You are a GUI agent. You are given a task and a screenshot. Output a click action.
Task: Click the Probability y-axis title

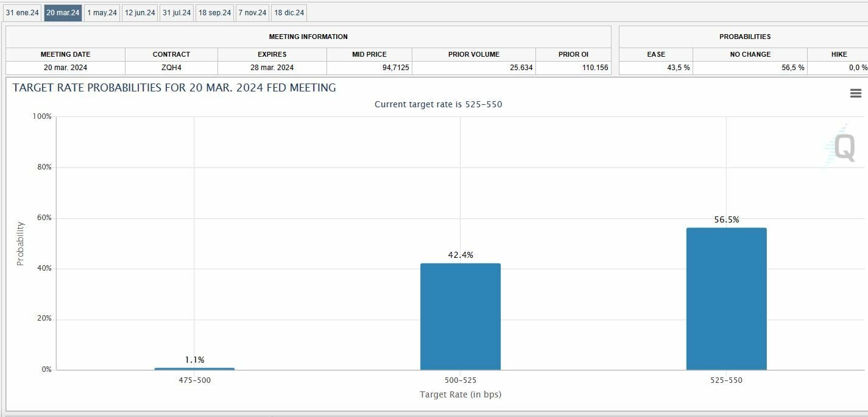(x=20, y=243)
